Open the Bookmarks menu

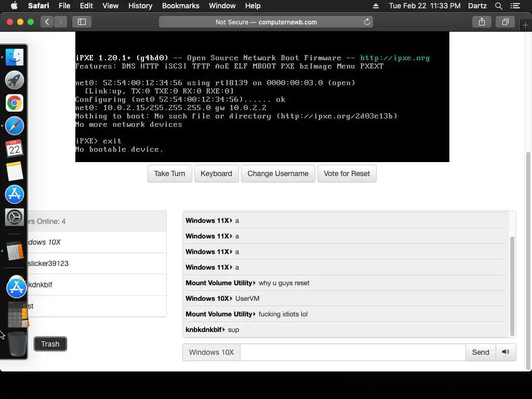pyautogui.click(x=180, y=6)
